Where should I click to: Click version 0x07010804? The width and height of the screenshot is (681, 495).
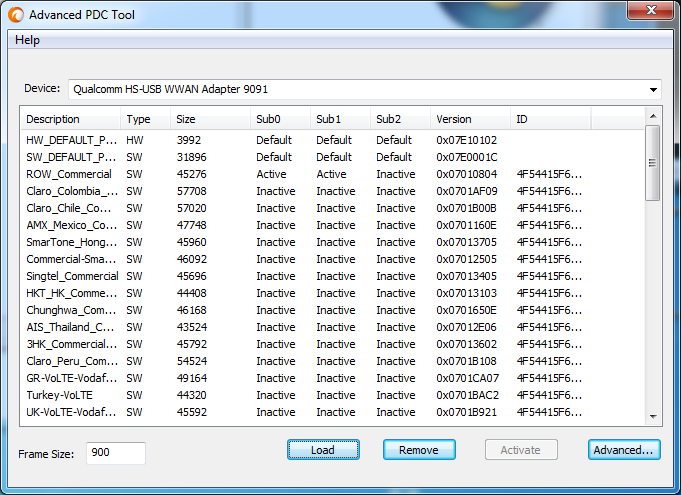pos(466,174)
